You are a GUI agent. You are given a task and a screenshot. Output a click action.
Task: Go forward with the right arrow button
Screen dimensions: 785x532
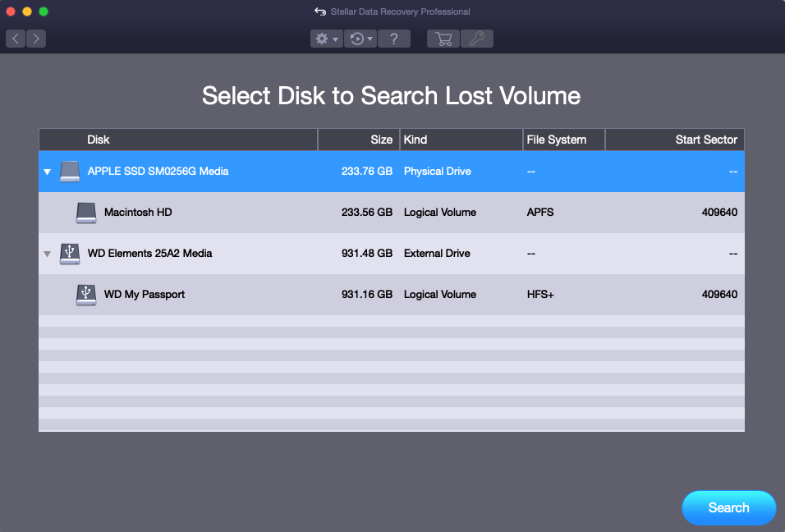[x=36, y=39]
